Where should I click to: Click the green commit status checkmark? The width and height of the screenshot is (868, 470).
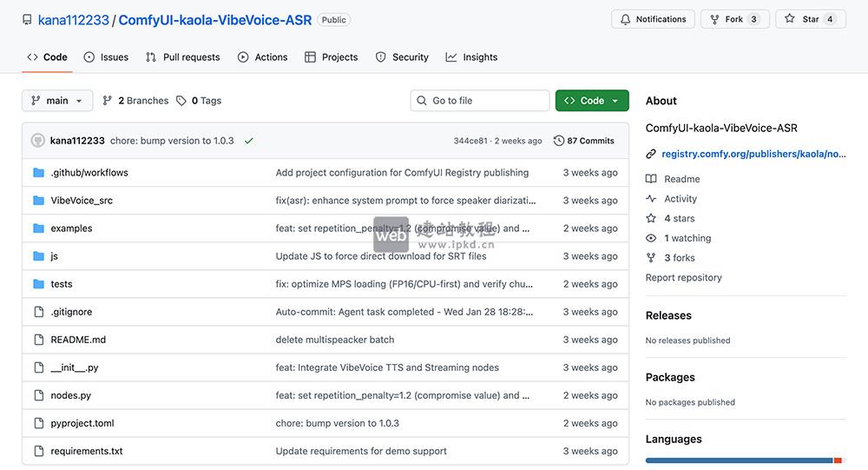pyautogui.click(x=248, y=141)
